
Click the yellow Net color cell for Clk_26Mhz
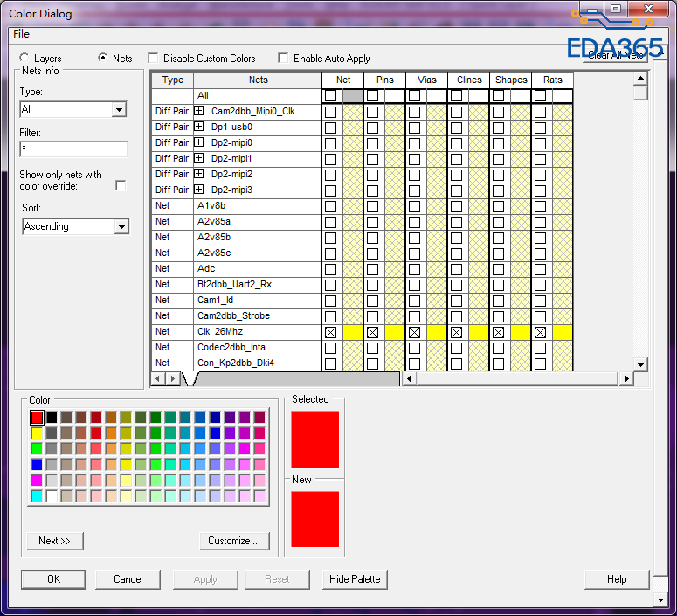[x=353, y=332]
